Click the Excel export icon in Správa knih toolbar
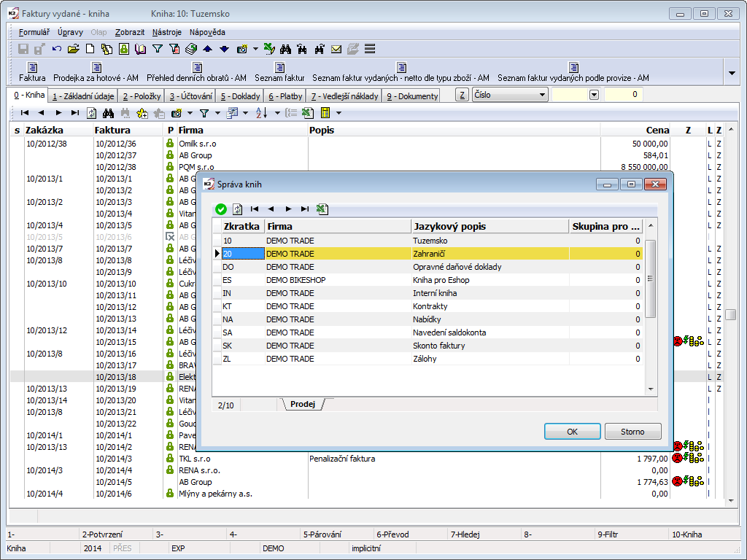This screenshot has height=560, width=747. click(x=322, y=209)
